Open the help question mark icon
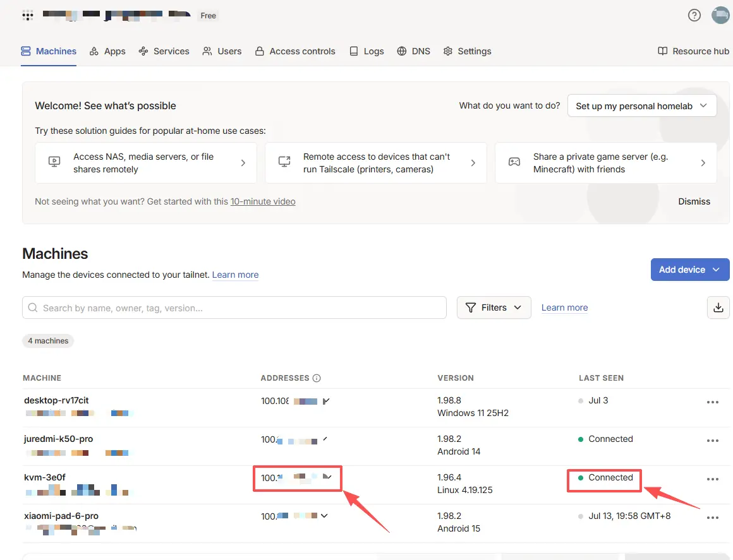The width and height of the screenshot is (733, 560). pos(694,15)
